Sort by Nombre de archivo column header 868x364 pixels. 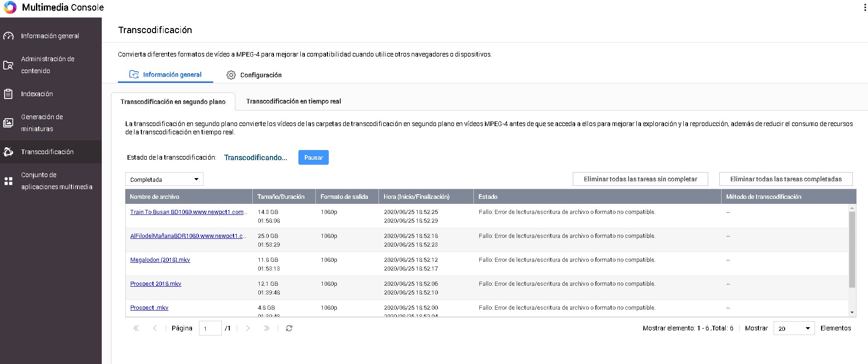[155, 196]
